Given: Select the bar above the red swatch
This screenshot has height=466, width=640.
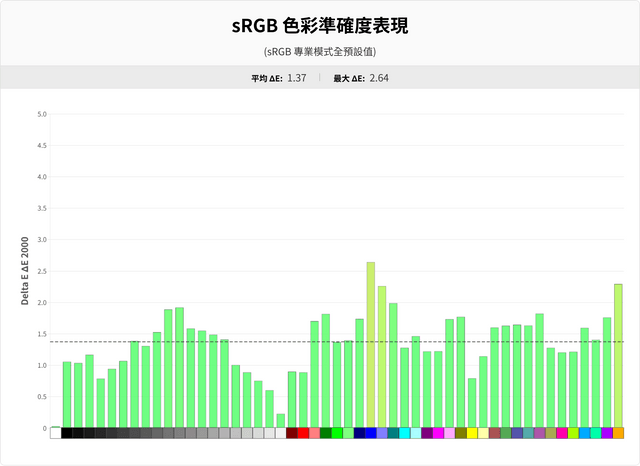Looking at the screenshot, I should (x=303, y=400).
